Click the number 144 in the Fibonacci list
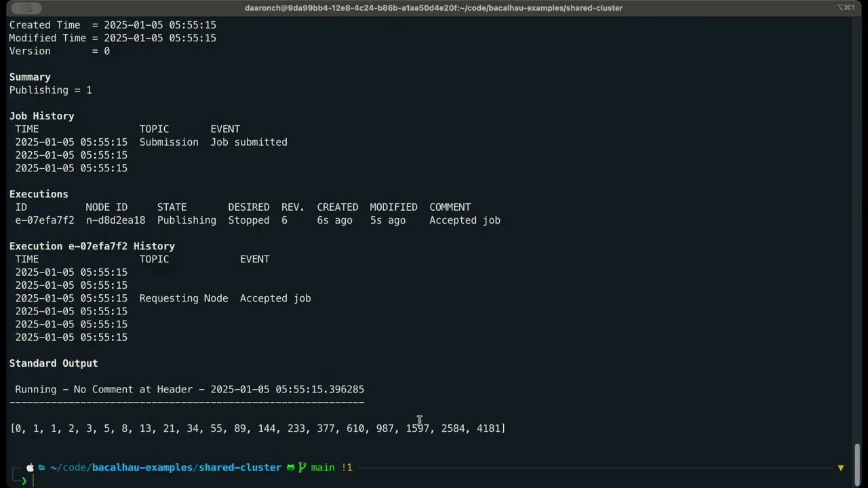Screen dimensions: 868x488 click(267, 428)
